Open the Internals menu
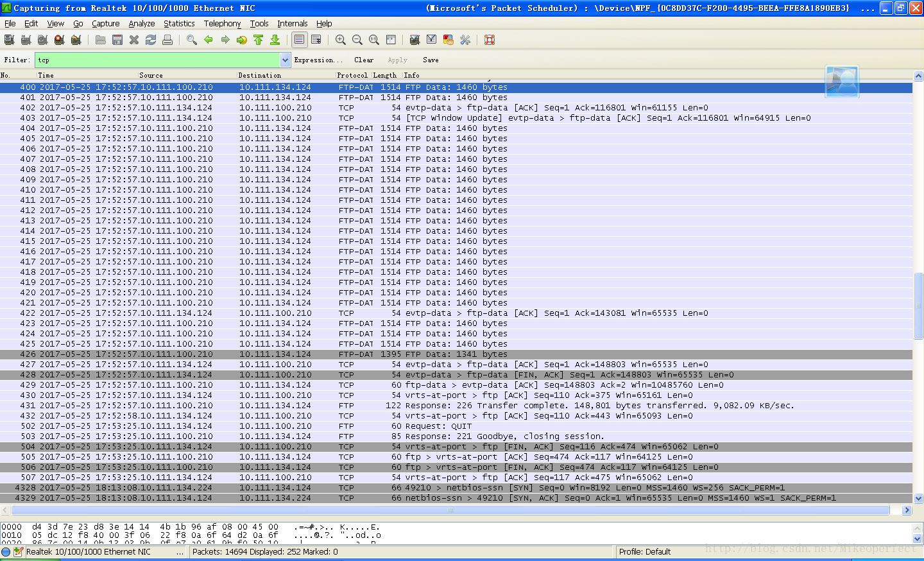This screenshot has width=924, height=561. click(293, 24)
